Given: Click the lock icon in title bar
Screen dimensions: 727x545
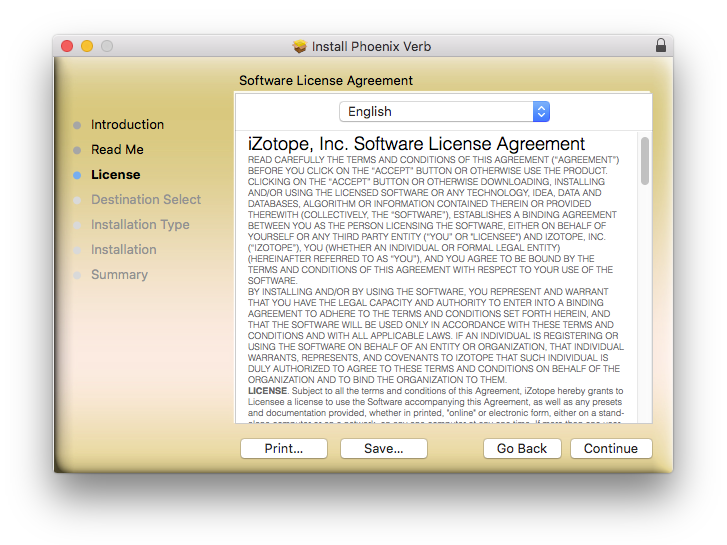Looking at the screenshot, I should tap(660, 45).
